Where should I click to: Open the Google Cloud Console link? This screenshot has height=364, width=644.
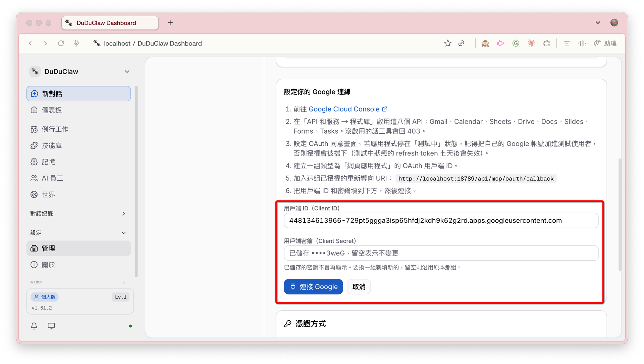pyautogui.click(x=348, y=109)
